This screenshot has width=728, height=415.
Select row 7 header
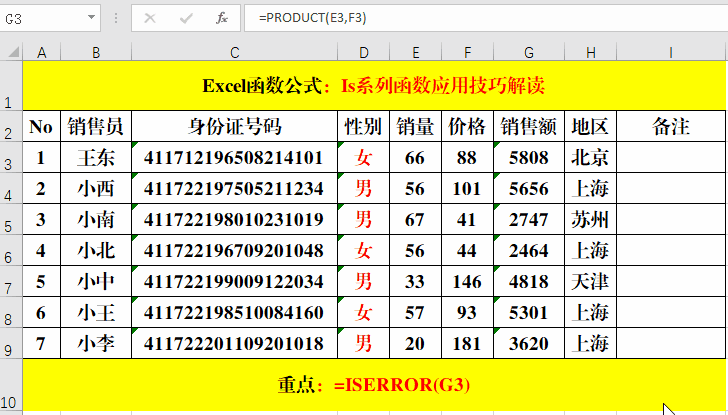coord(11,281)
